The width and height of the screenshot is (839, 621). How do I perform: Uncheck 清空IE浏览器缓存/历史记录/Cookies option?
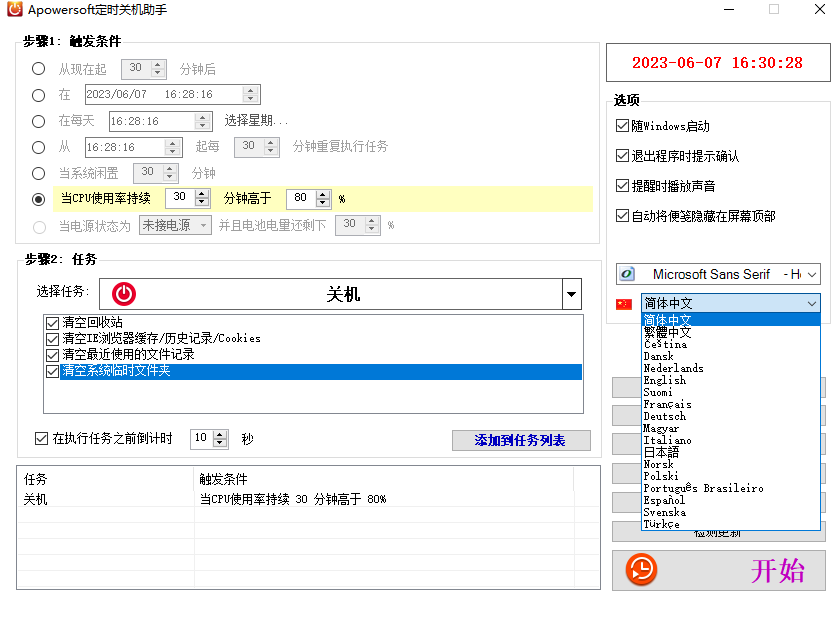point(52,339)
